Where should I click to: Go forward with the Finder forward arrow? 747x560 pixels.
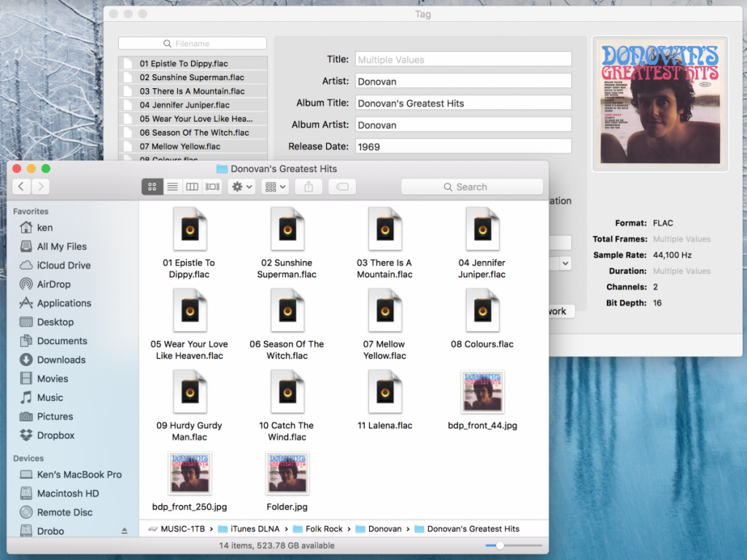[x=41, y=187]
